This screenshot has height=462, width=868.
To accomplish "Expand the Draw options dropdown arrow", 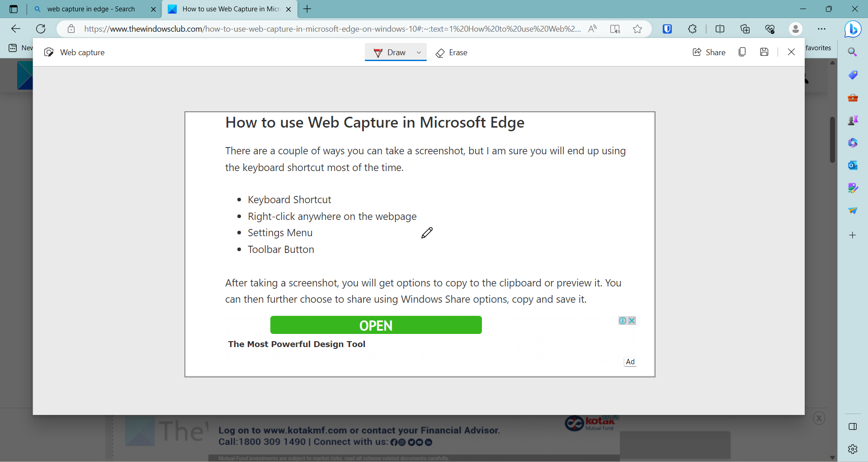I will tap(419, 52).
